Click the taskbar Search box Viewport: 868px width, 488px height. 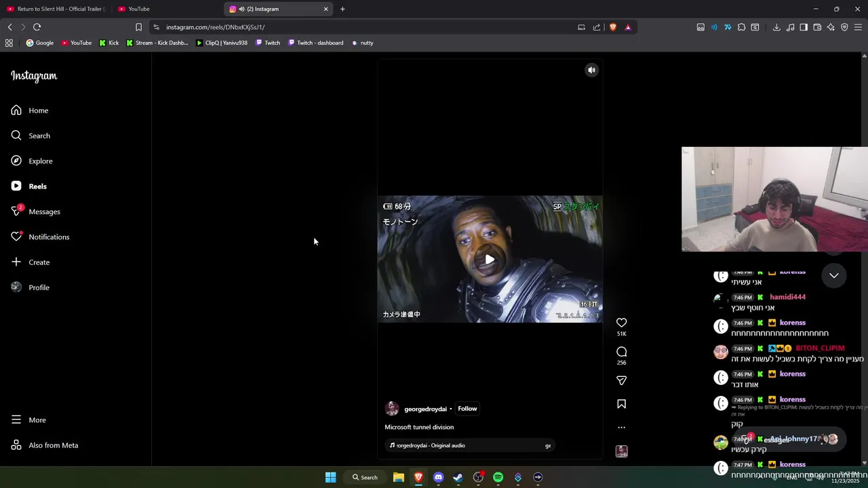365,477
